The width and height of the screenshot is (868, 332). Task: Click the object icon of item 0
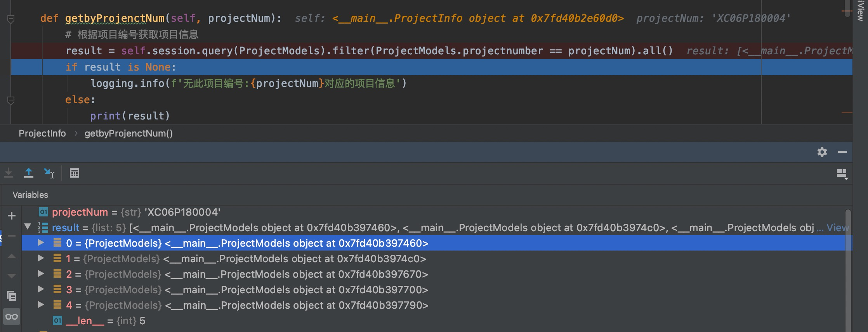point(57,243)
